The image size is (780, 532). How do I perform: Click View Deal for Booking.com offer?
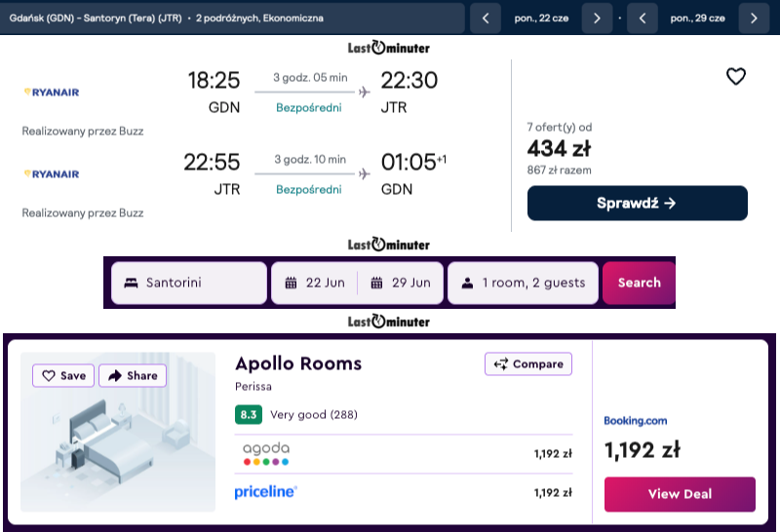click(x=679, y=494)
